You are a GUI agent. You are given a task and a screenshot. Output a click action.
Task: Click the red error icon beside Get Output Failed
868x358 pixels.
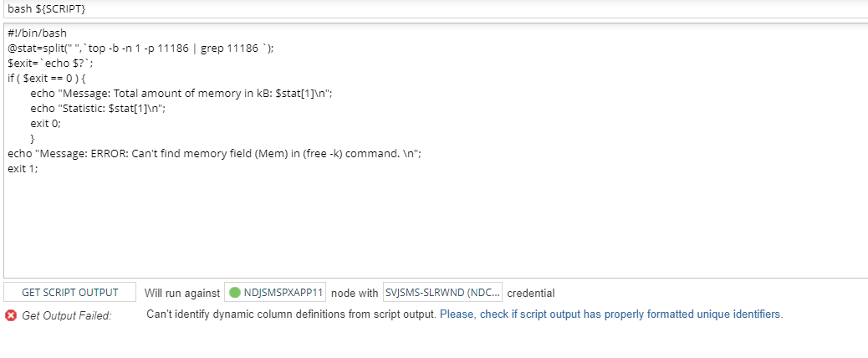pos(11,315)
